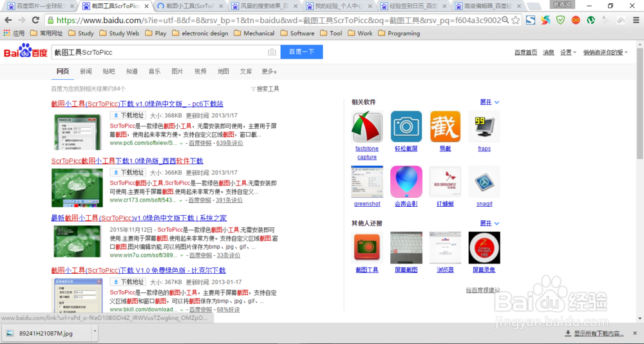Click the camera image-search icon in search box
The height and width of the screenshot is (344, 644).
(x=272, y=52)
